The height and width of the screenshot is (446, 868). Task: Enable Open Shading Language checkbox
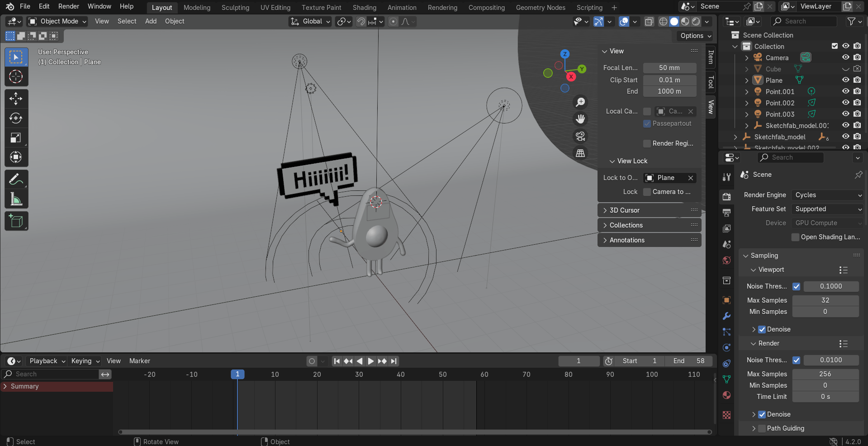[x=796, y=237]
